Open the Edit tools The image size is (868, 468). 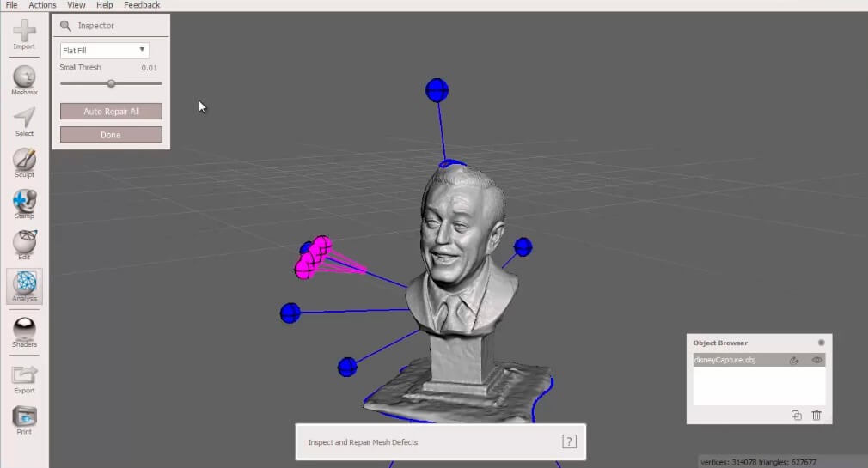click(24, 245)
